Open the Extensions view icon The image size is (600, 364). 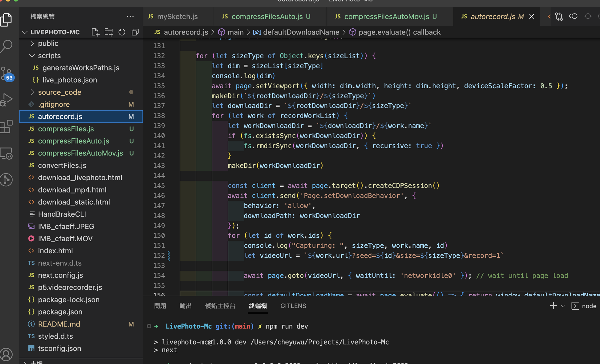click(7, 126)
